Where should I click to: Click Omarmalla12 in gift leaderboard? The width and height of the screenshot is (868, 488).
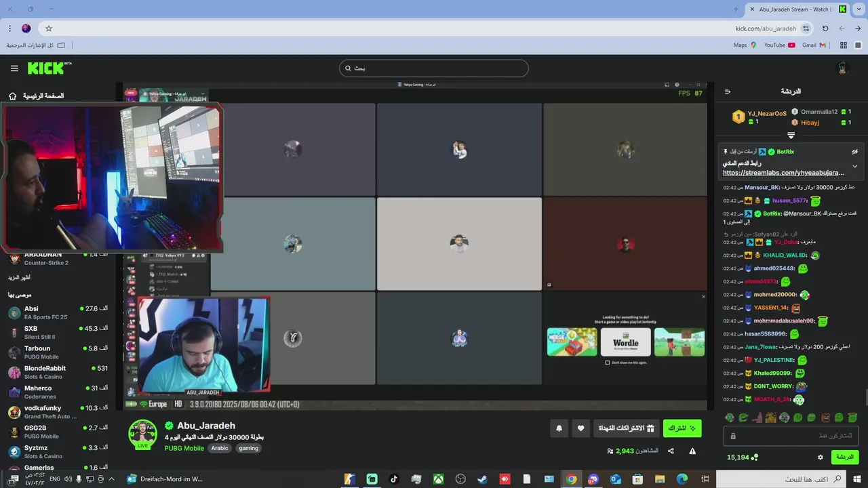coord(819,112)
